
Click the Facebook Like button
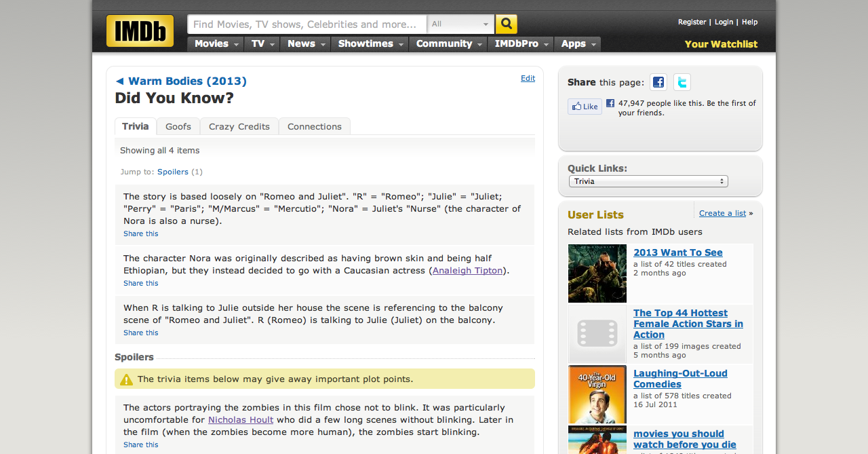pos(585,107)
